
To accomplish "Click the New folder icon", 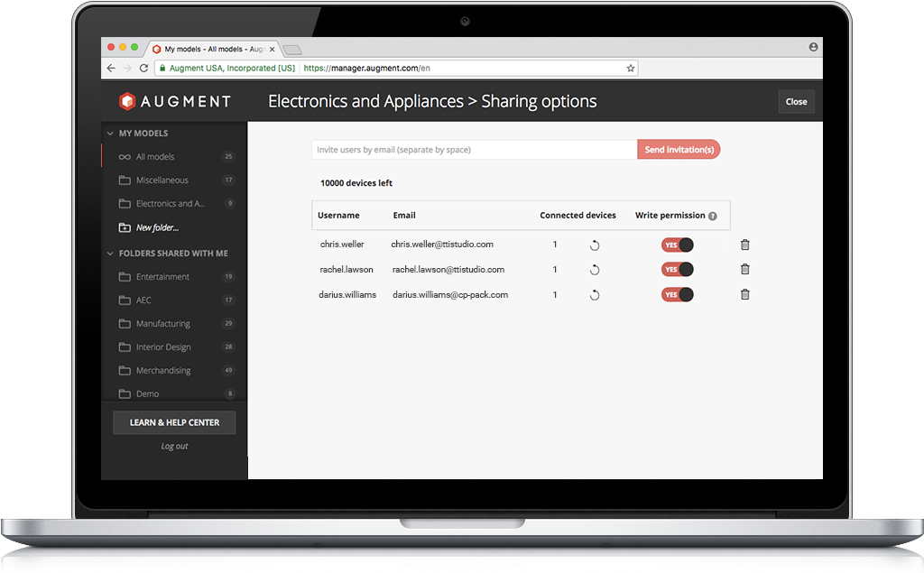I will point(125,227).
